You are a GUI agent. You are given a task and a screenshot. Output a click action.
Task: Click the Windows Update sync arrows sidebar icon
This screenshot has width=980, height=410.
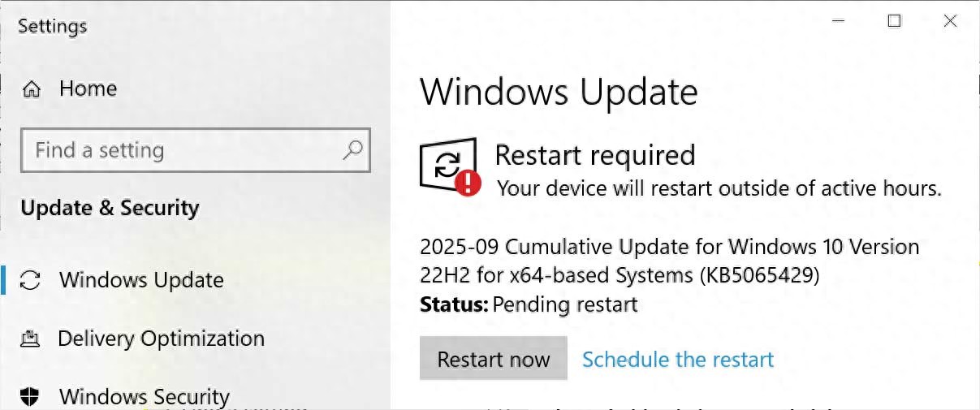coord(30,281)
